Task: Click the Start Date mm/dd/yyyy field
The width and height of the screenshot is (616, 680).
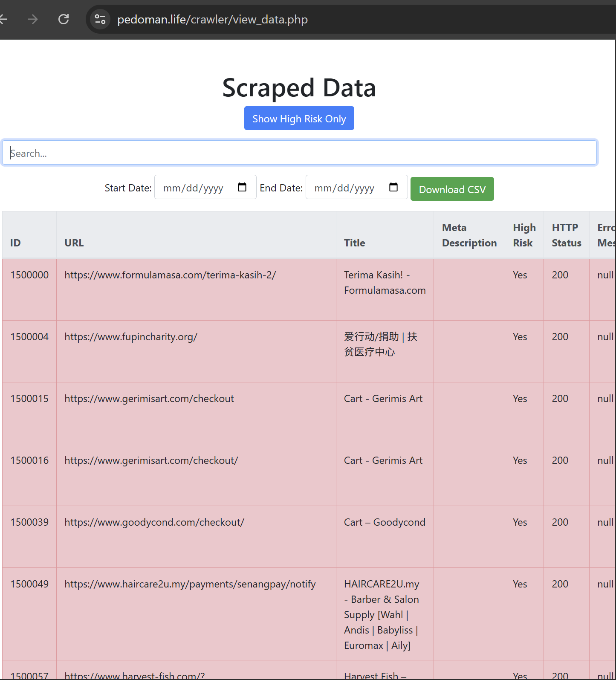Action: coord(205,187)
